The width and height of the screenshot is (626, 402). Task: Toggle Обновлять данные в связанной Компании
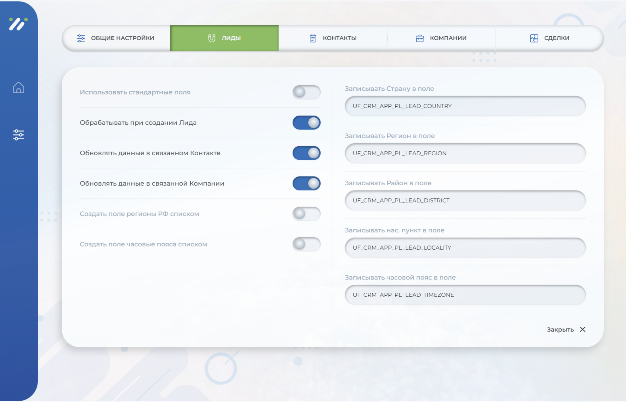(306, 183)
